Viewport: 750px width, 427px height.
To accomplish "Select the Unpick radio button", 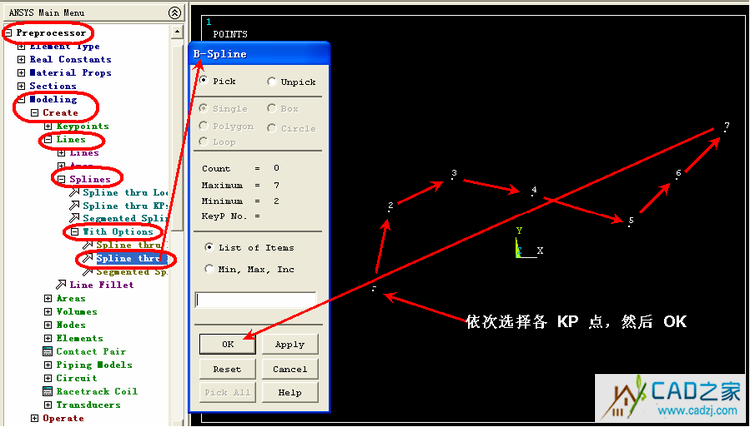I will 272,82.
